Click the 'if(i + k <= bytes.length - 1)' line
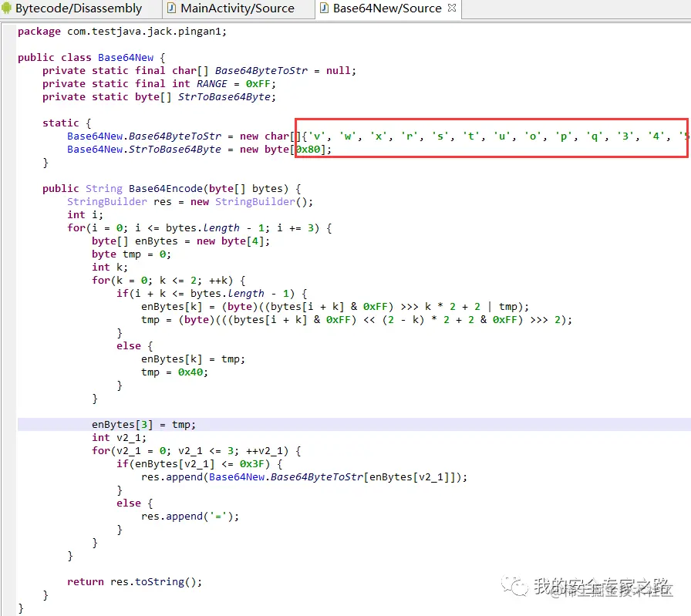The width and height of the screenshot is (691, 616). pos(211,294)
